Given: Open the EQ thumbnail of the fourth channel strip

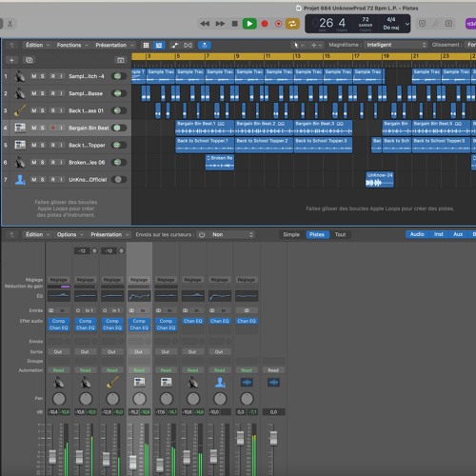Looking at the screenshot, I should click(x=139, y=296).
